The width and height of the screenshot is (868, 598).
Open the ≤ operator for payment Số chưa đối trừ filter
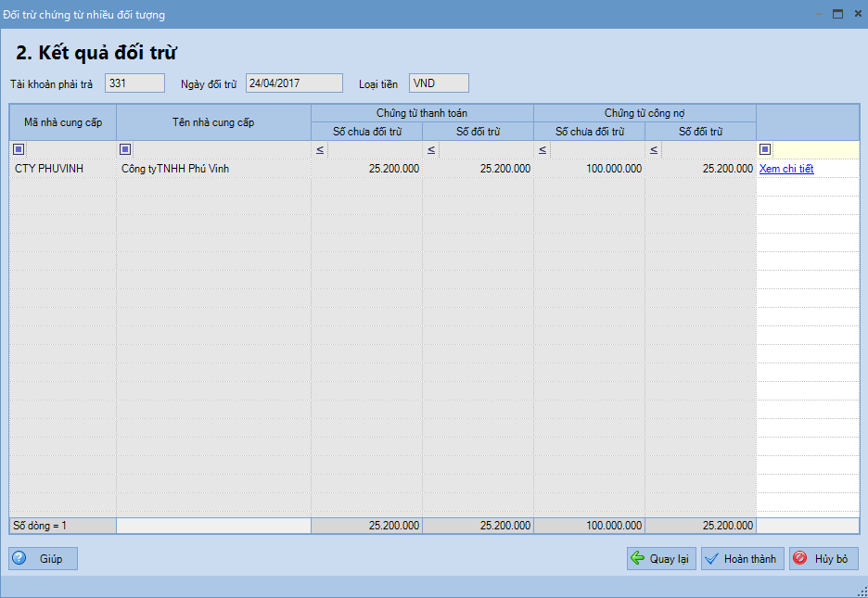pyautogui.click(x=320, y=149)
